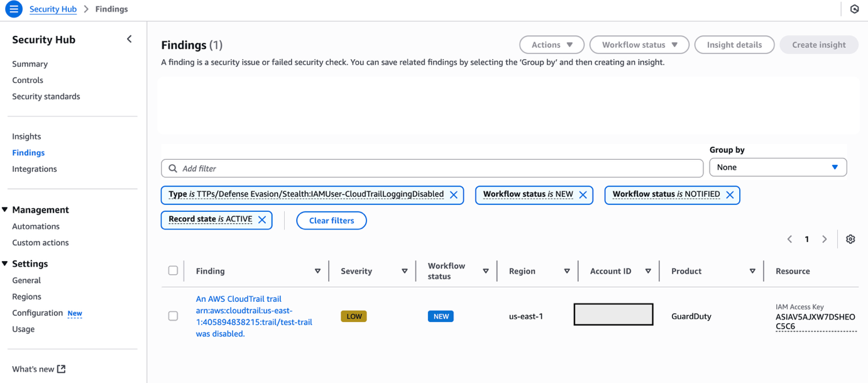868x383 pixels.
Task: Open the hamburger navigation menu
Action: tap(13, 9)
